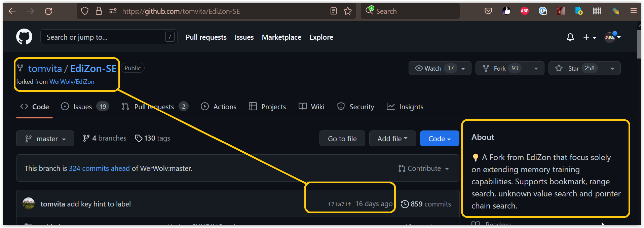Viewport: 644px width, 228px height.
Task: Expand the Watch options dropdown arrow
Action: click(x=463, y=68)
